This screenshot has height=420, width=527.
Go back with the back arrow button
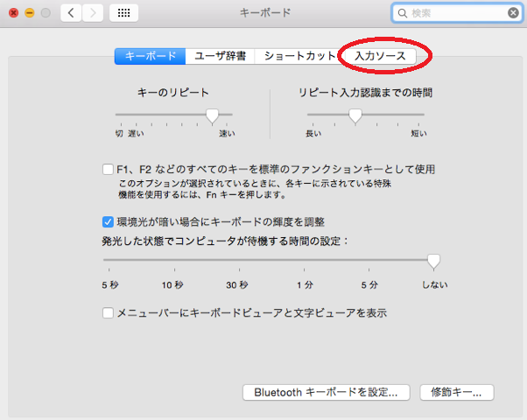click(71, 13)
